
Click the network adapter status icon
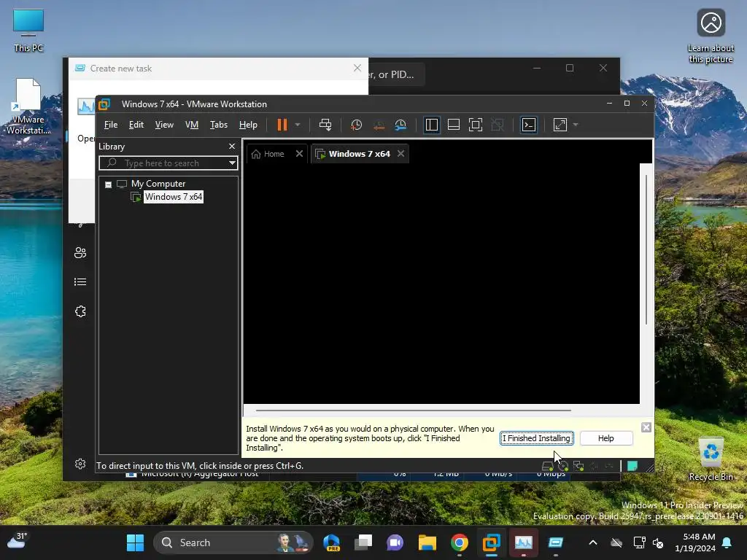tap(578, 466)
